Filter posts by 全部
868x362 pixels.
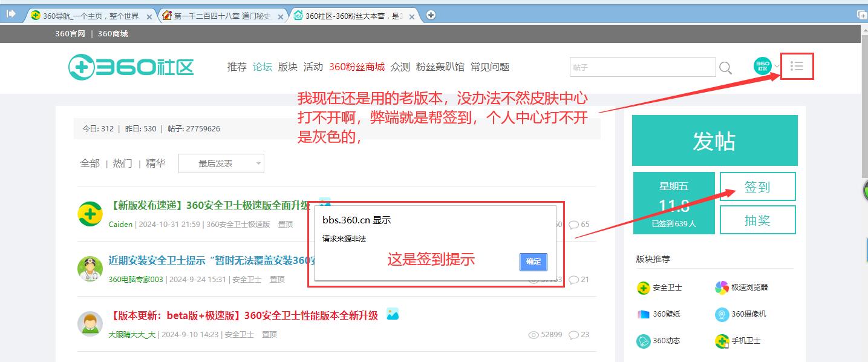tap(90, 163)
